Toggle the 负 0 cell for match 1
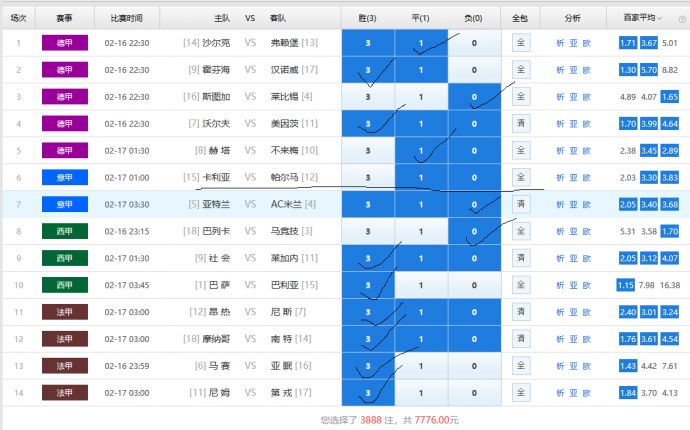Viewport: 690px width, 430px height. (x=474, y=43)
